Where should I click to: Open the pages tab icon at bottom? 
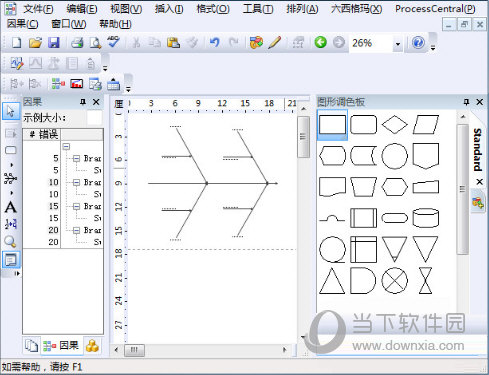(x=31, y=346)
